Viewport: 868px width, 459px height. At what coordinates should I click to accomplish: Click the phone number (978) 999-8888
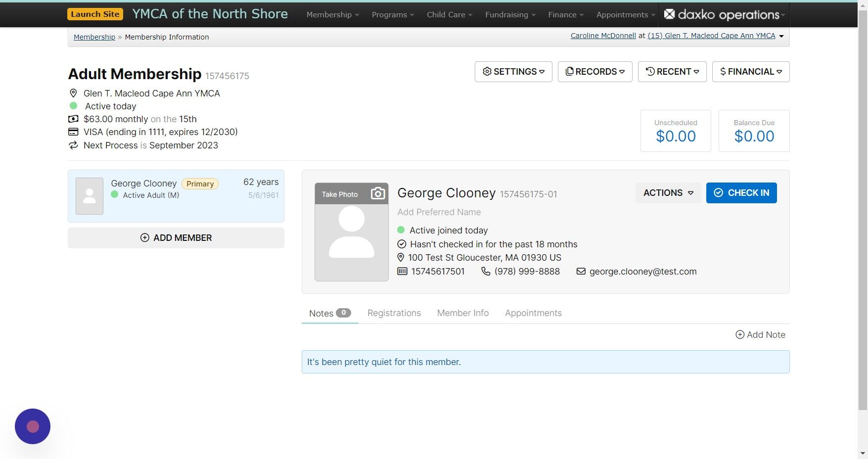pos(527,272)
